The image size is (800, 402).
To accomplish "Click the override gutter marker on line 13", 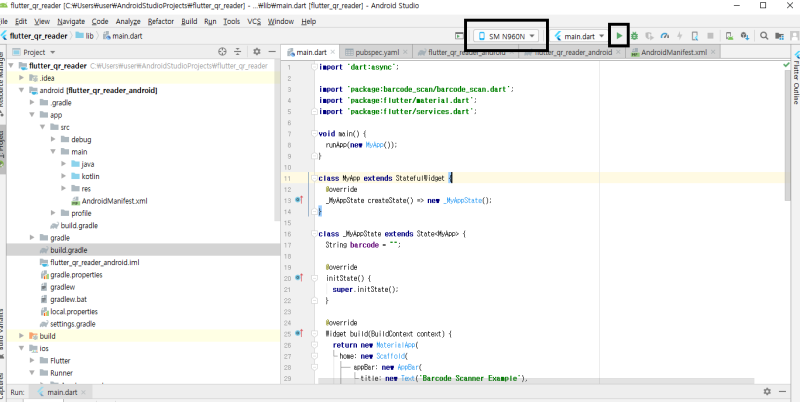I will (x=299, y=200).
